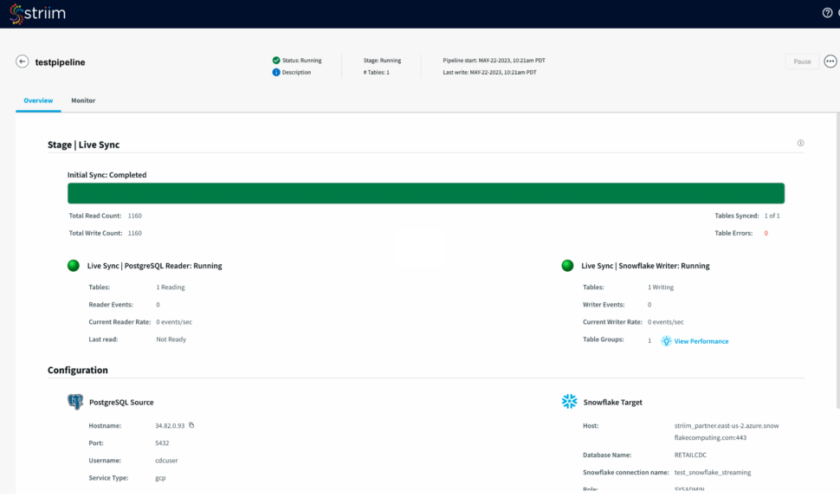Click the PostgreSQL elephant icon
Image resolution: width=840 pixels, height=504 pixels.
pos(75,402)
